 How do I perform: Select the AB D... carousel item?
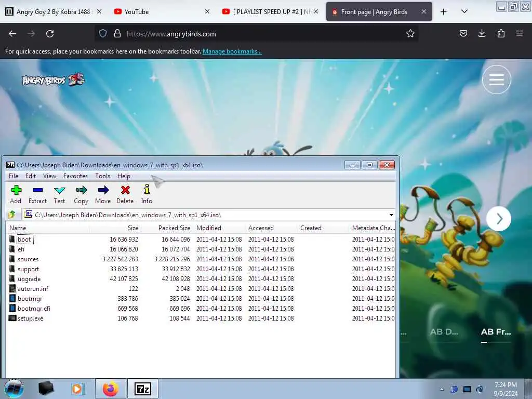click(x=444, y=332)
